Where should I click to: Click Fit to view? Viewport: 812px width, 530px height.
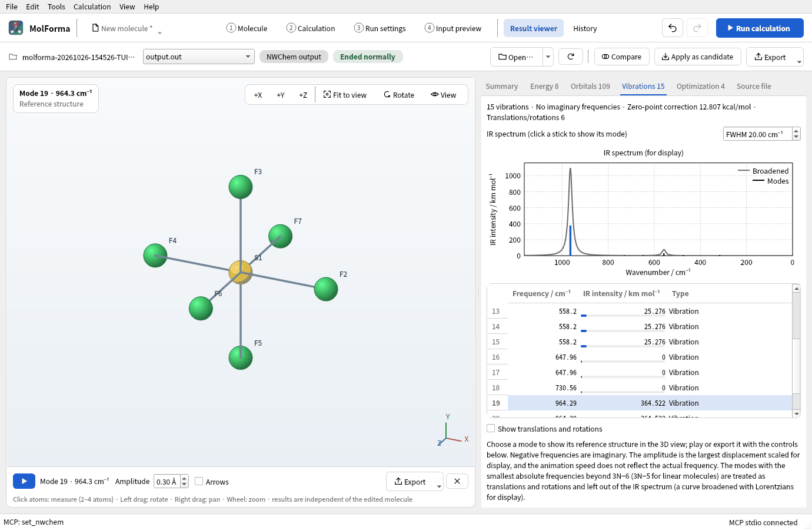point(345,95)
